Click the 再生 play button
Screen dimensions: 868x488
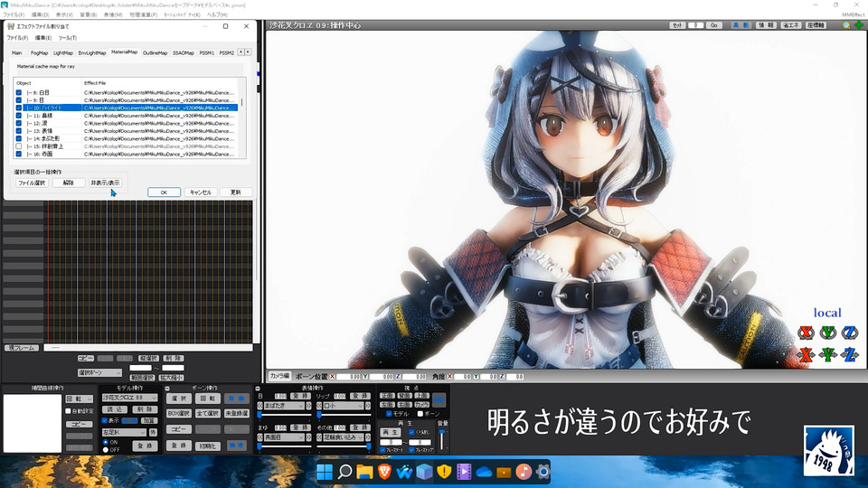(x=391, y=432)
